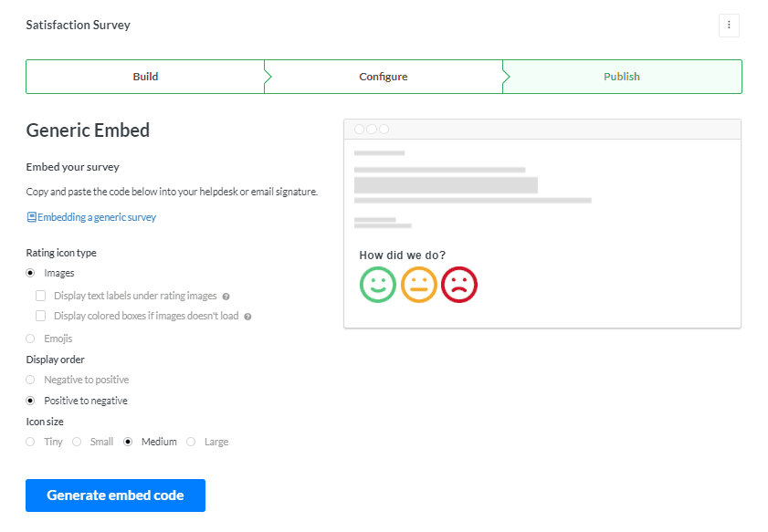Click the document icon before embedding link

[31, 217]
